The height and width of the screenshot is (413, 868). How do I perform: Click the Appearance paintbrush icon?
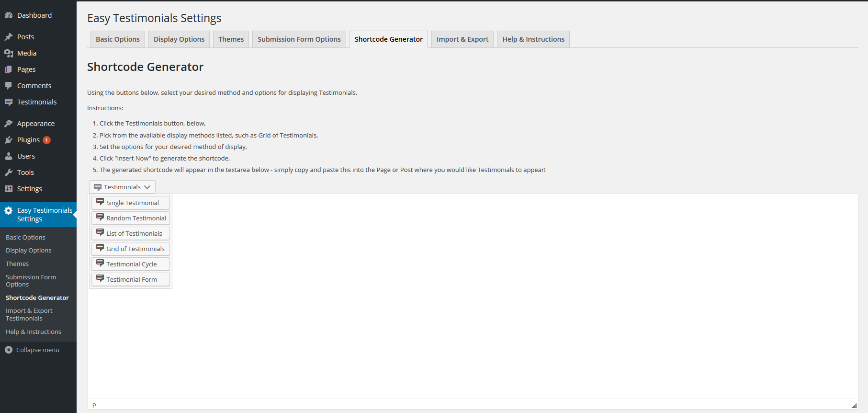pyautogui.click(x=9, y=124)
